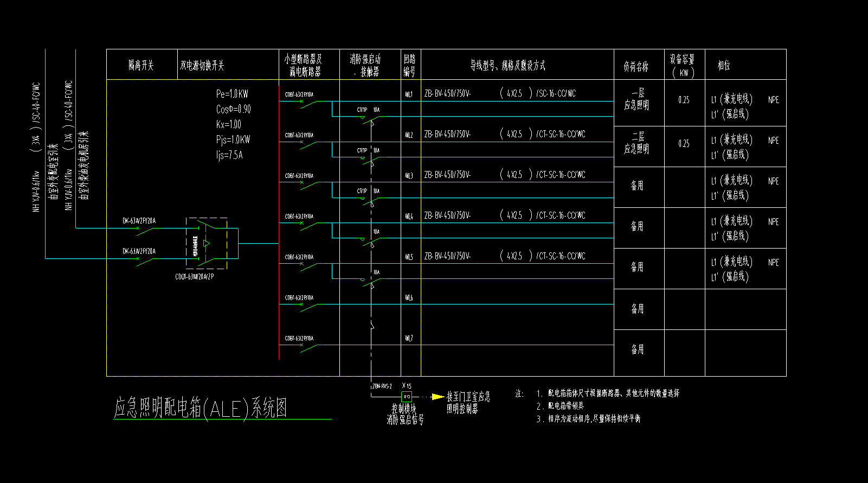Click the "一层应急照明" load name
Viewport: 868px width, 483px height.
click(636, 99)
